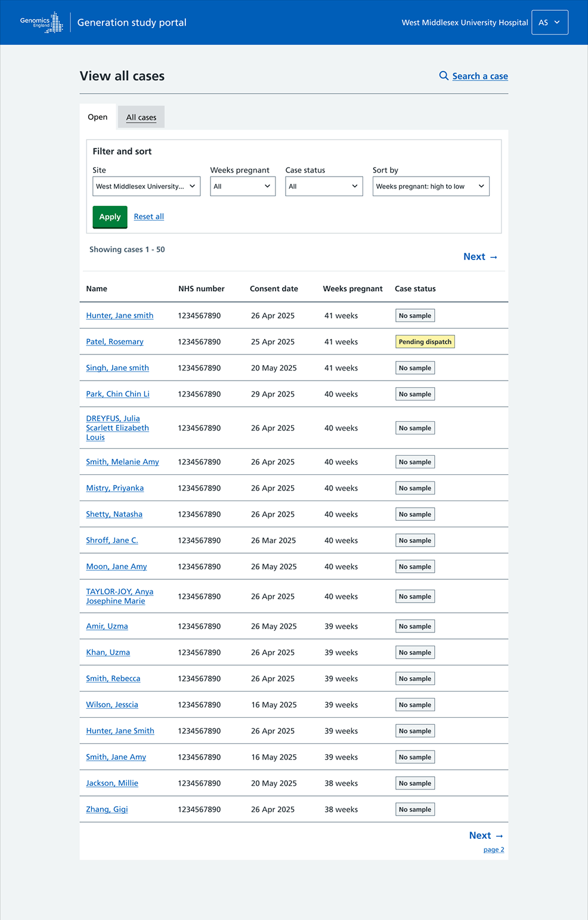The width and height of the screenshot is (588, 920).
Task: Click the NHS number column header
Action: point(202,289)
